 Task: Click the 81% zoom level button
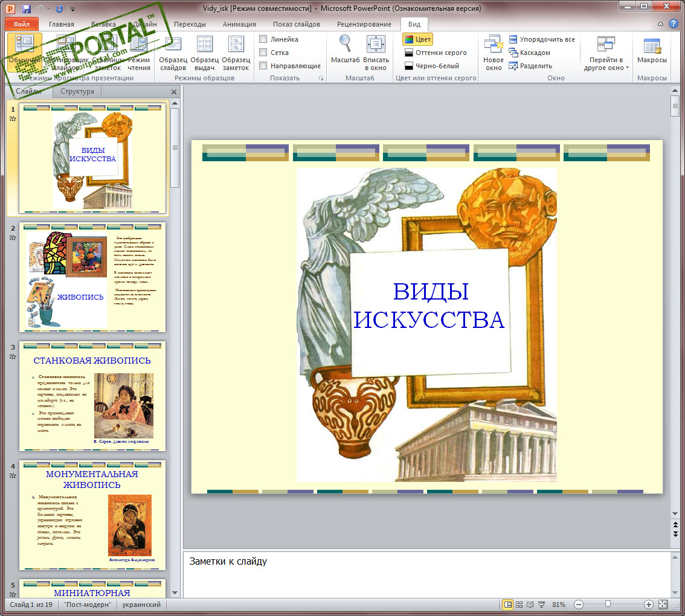tap(558, 605)
